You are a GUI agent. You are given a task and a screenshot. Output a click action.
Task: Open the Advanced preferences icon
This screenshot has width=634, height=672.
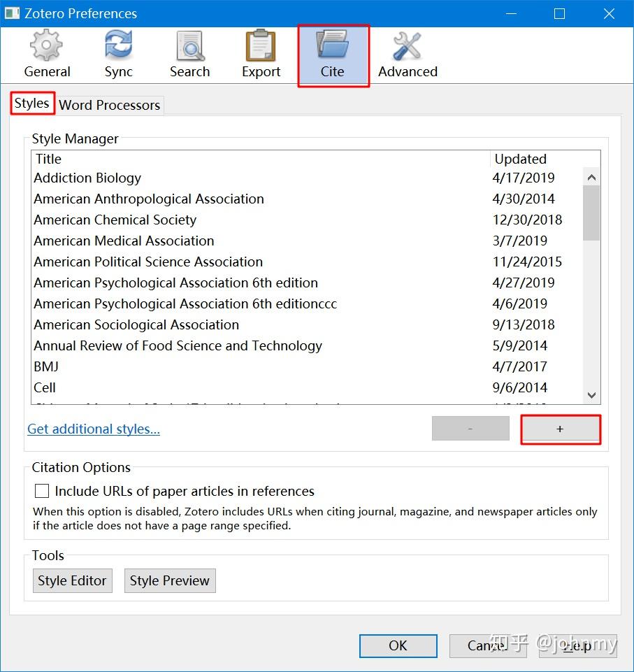[x=408, y=54]
